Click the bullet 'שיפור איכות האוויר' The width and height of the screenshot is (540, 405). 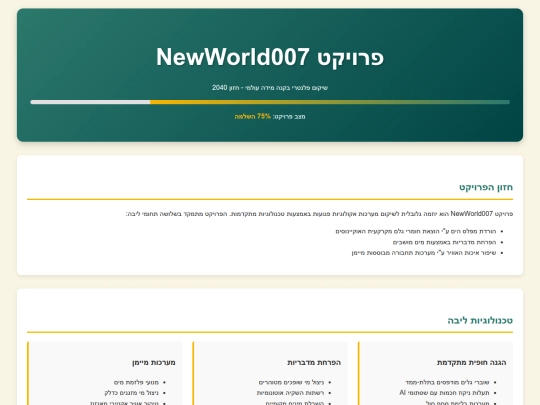(x=424, y=253)
